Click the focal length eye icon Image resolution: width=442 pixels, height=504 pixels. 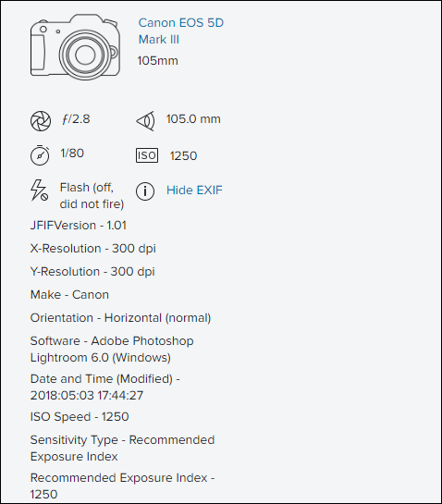145,121
